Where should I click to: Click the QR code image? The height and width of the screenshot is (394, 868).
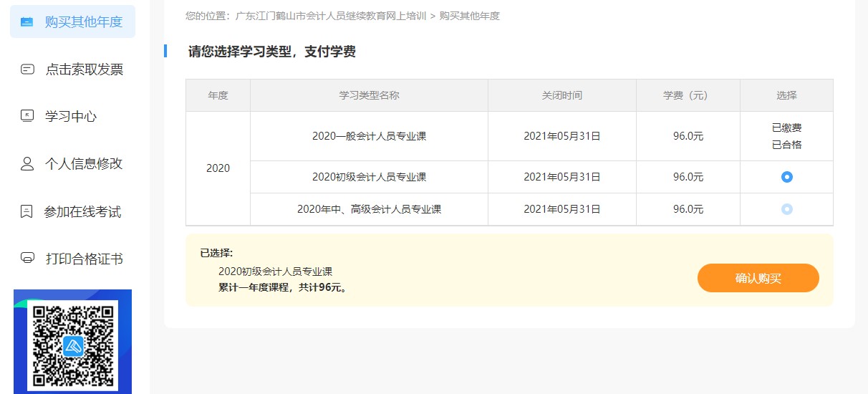tap(72, 345)
